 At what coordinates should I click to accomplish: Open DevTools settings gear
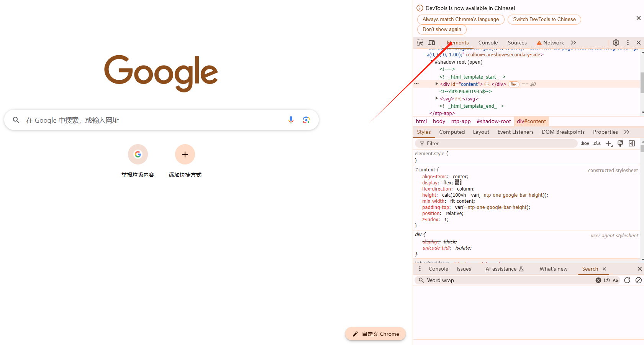616,43
